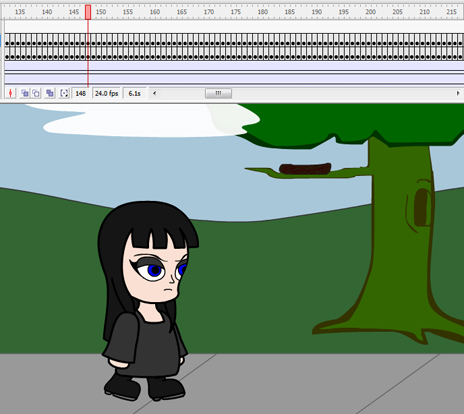
Task: Click frame 185 on the timeline ruler
Action: 289,12
